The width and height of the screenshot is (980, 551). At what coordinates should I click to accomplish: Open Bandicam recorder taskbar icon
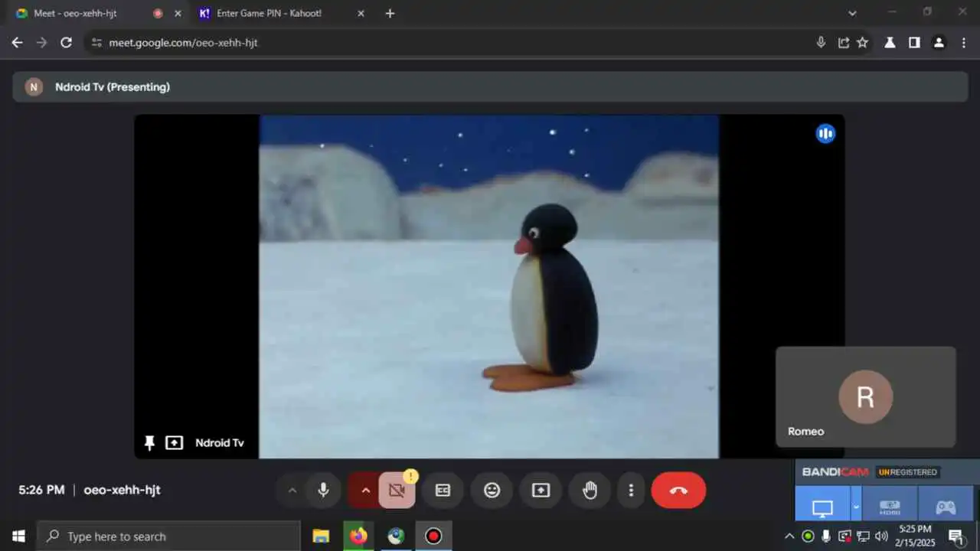tap(433, 536)
